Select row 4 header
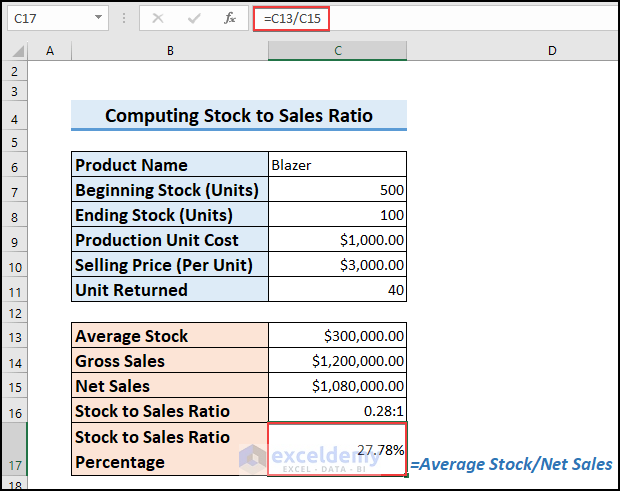The image size is (620, 491). coord(14,116)
